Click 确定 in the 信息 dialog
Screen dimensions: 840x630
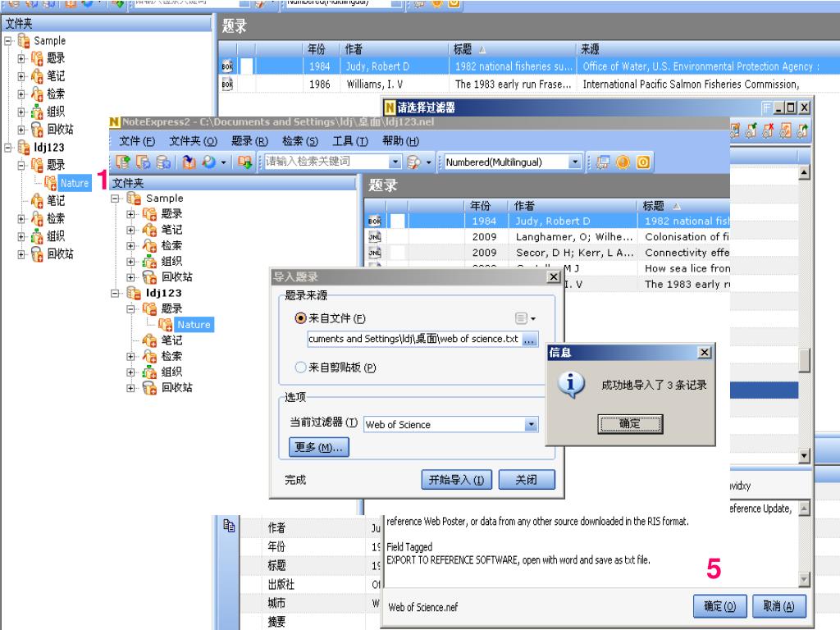pyautogui.click(x=630, y=424)
